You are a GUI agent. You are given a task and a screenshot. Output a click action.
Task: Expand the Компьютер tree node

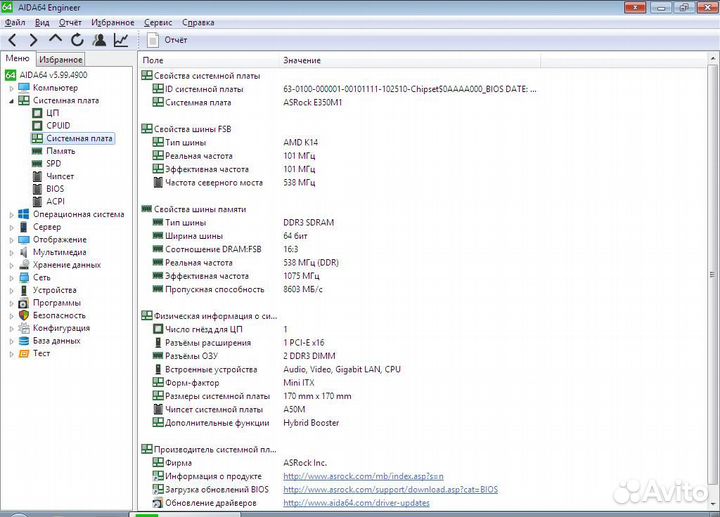point(11,88)
